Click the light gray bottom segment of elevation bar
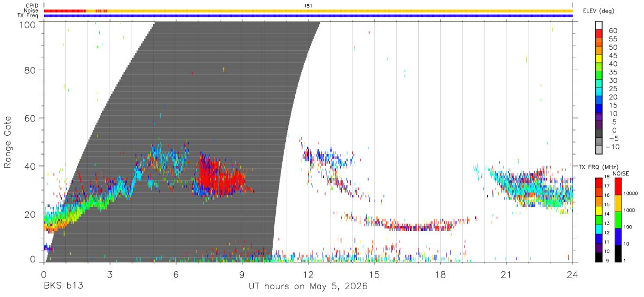This screenshot has height=297, width=644. pos(599,150)
